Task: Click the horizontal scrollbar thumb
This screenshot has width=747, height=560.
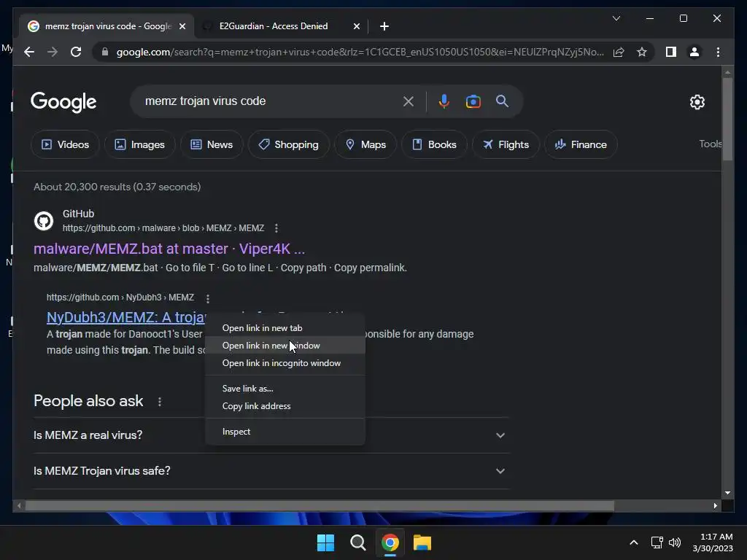Action: (x=320, y=506)
